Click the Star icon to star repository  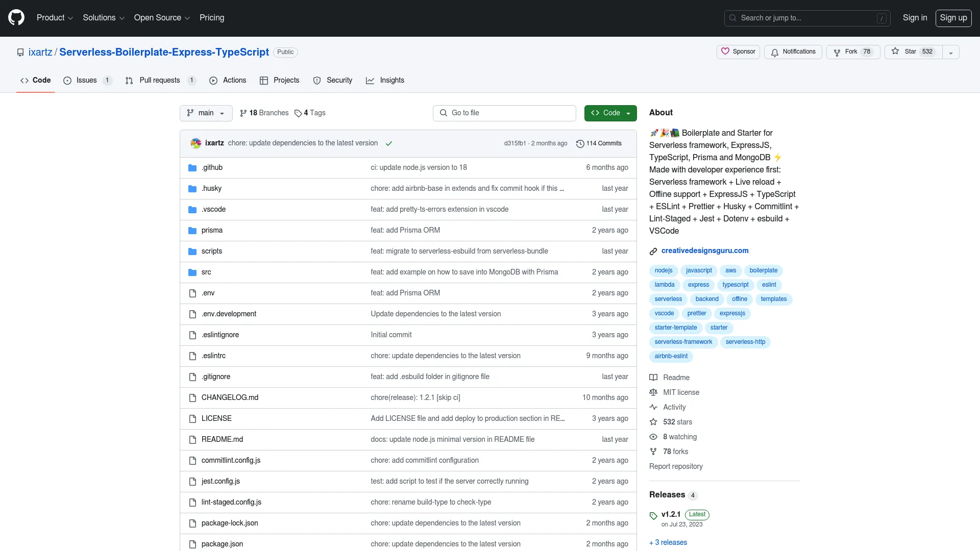tap(895, 52)
